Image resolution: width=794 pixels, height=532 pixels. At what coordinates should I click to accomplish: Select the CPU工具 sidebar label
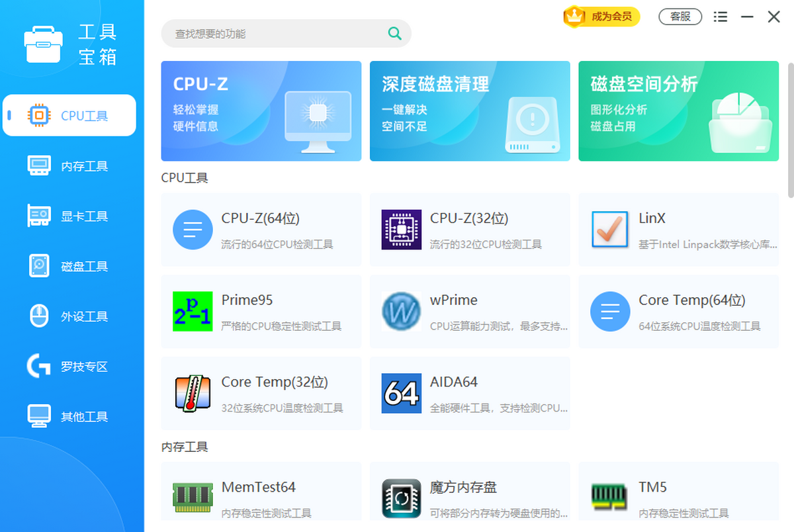coord(84,116)
